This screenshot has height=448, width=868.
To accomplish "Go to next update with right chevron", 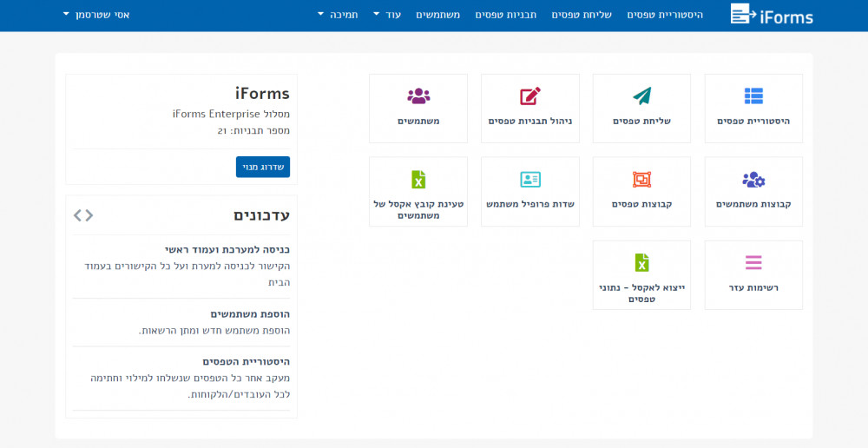I will pos(89,215).
